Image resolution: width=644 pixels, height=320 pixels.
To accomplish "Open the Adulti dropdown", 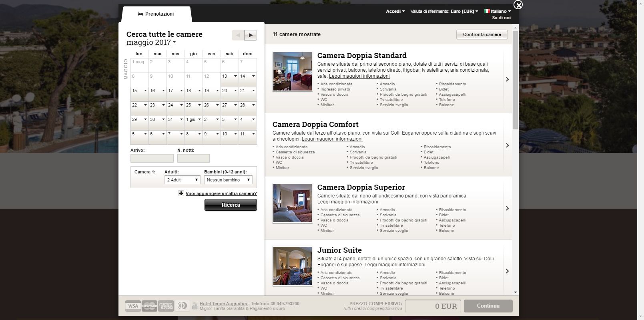I will 182,180.
